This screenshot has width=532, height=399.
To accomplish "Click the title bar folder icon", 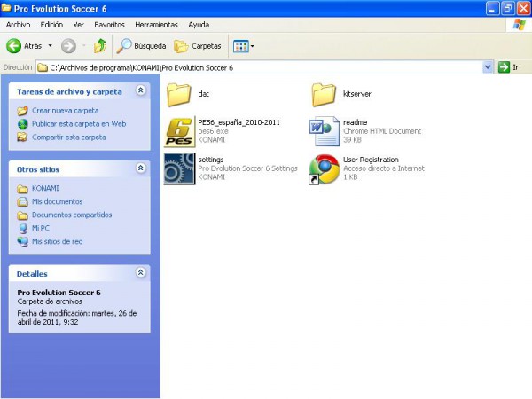I will pos(6,8).
